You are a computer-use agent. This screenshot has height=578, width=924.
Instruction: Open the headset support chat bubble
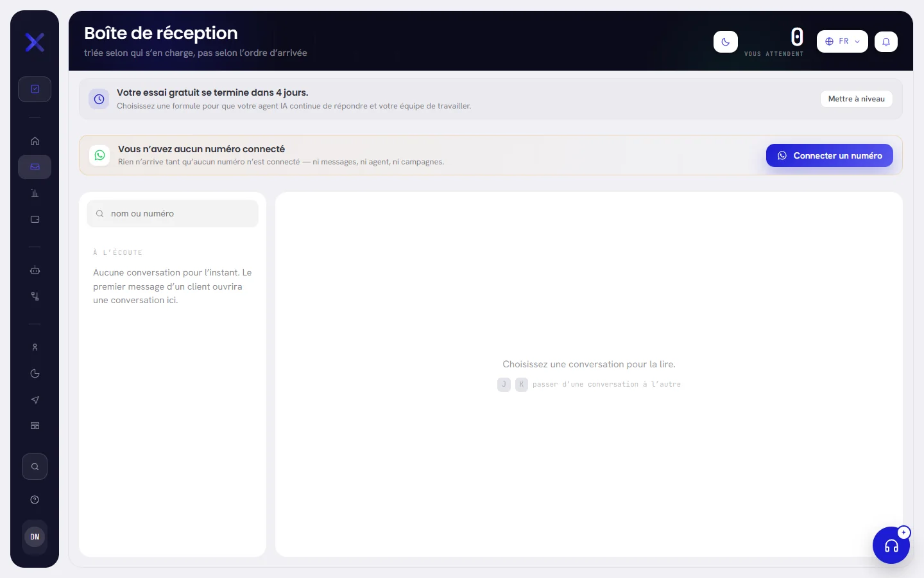tap(891, 545)
